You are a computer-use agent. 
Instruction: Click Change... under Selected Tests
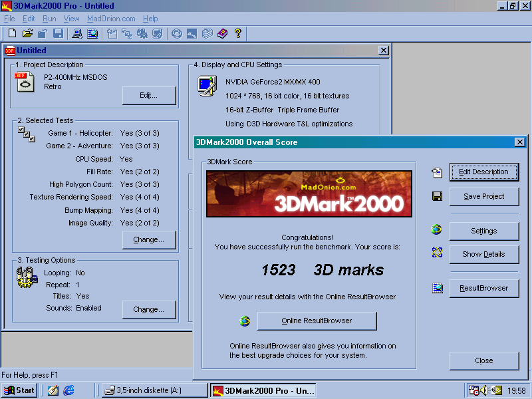[x=149, y=239]
